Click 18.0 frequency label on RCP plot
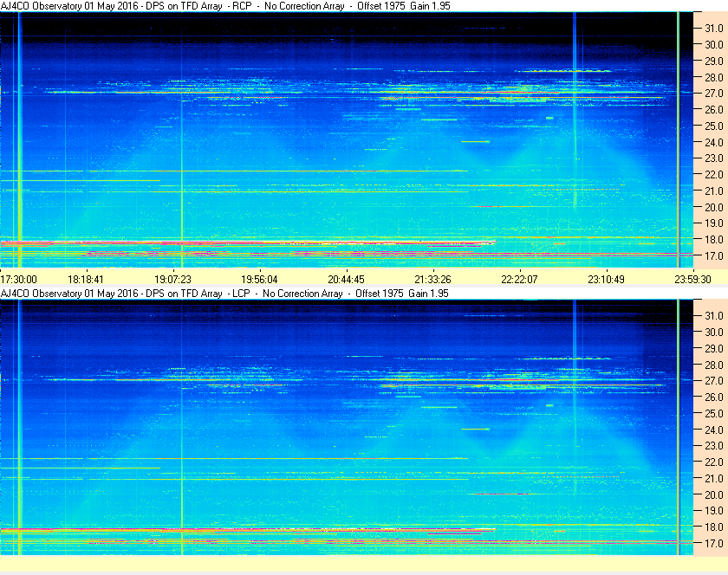This screenshot has width=728, height=575. pyautogui.click(x=714, y=240)
